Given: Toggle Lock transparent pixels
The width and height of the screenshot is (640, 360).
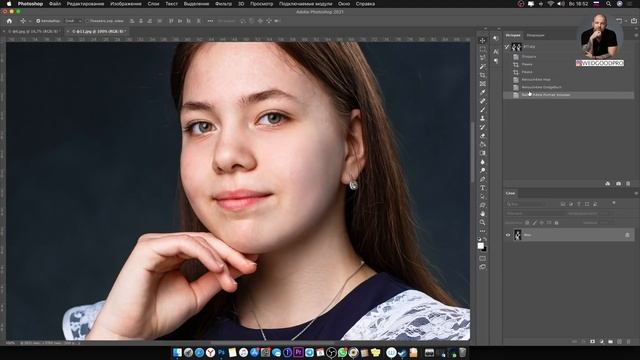Looking at the screenshot, I should (527, 223).
